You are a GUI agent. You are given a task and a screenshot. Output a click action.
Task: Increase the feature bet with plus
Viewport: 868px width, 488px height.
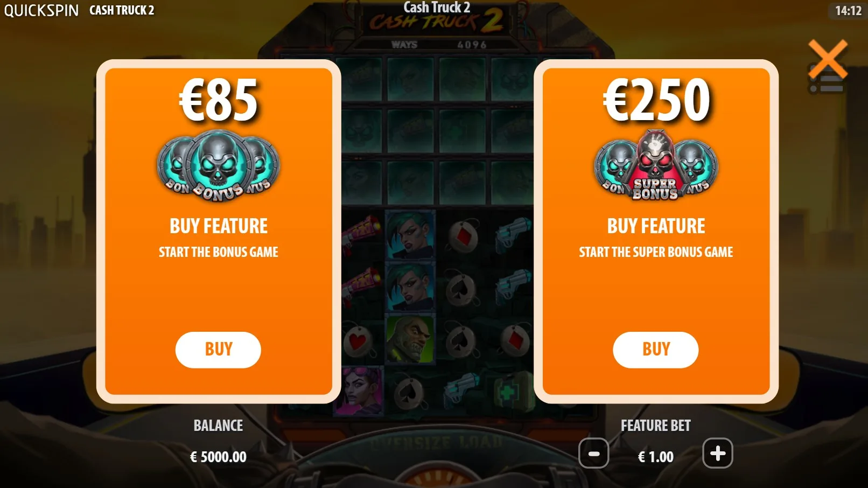click(718, 454)
